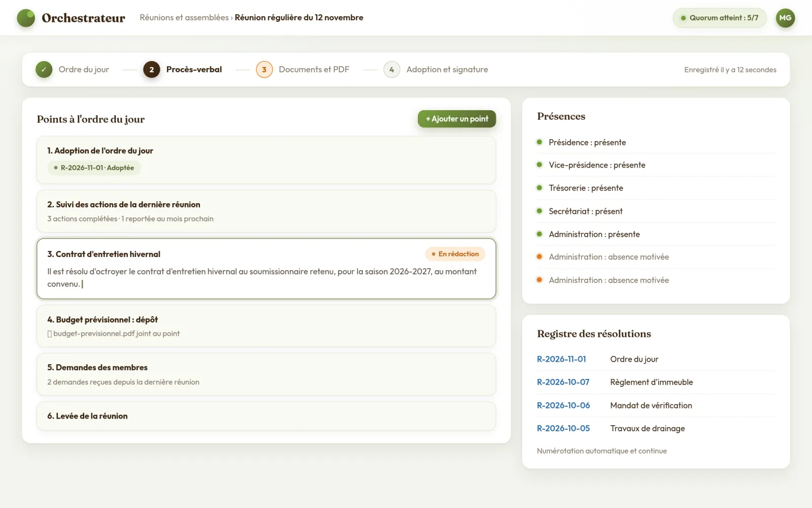Click the Enregistré il y a 12 secondes status
The width and height of the screenshot is (812, 508).
pos(730,70)
